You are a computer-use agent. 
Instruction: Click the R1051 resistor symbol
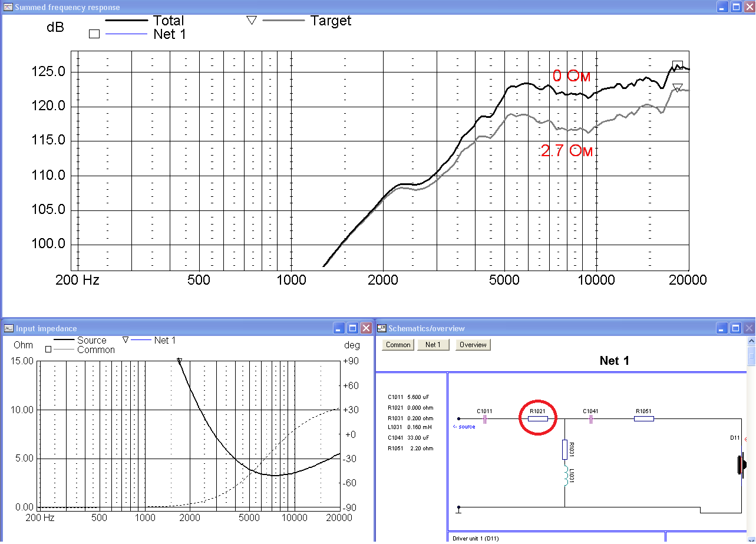[643, 419]
